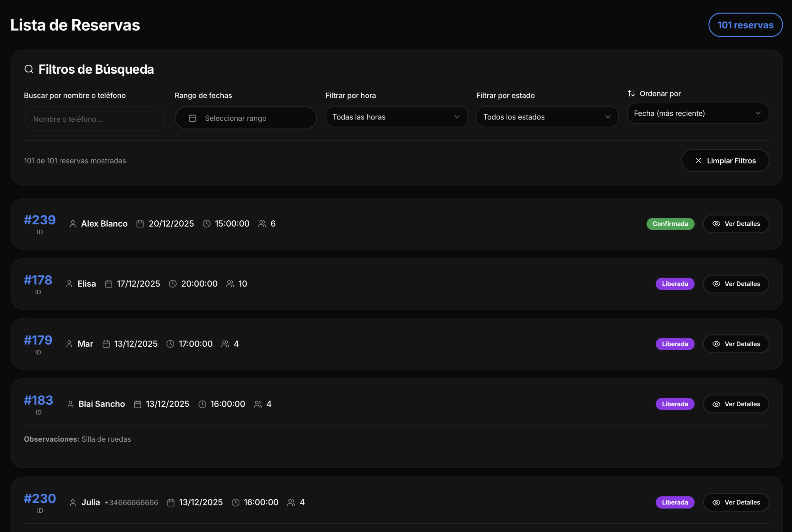Open the Fecha (más reciente) sort dropdown
The height and width of the screenshot is (532, 792).
point(698,113)
